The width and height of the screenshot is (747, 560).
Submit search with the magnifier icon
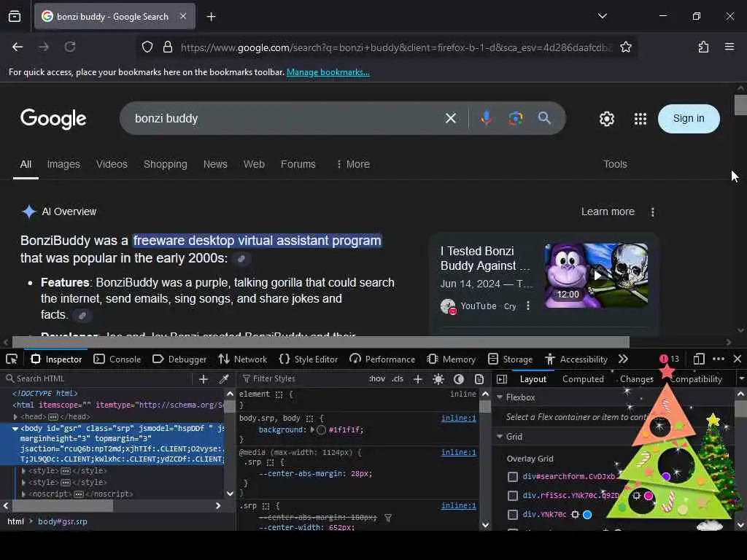544,118
